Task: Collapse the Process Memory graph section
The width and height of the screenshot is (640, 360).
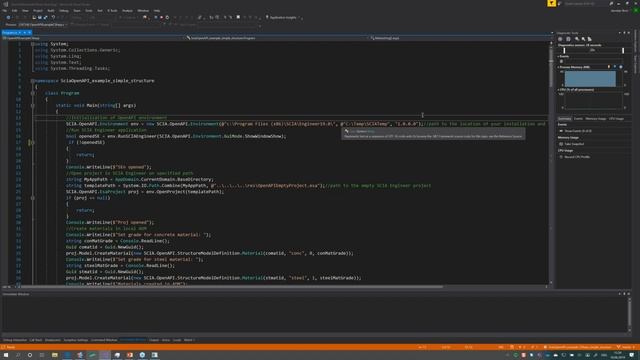Action: [558, 67]
